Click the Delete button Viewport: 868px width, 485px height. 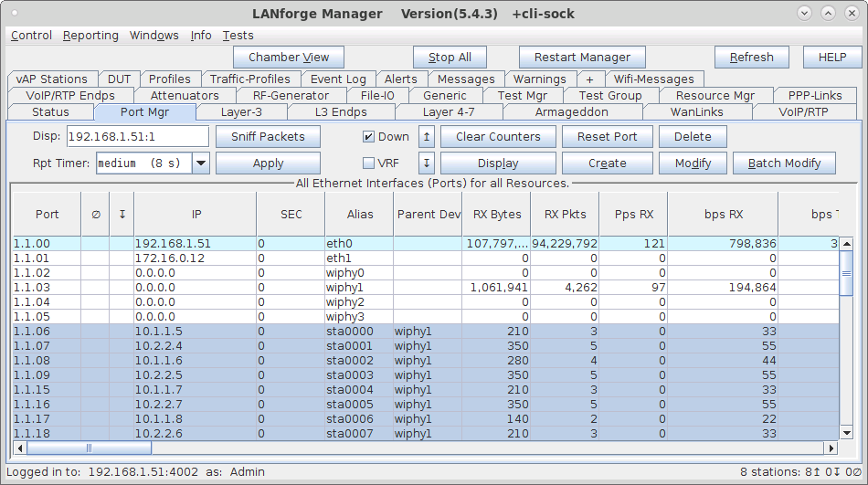pyautogui.click(x=693, y=137)
